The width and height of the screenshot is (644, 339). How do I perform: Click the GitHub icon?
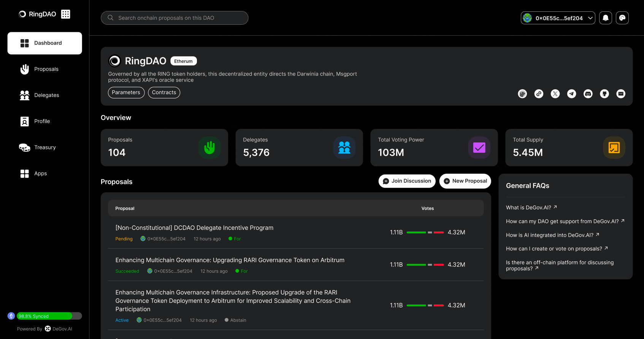pyautogui.click(x=604, y=94)
